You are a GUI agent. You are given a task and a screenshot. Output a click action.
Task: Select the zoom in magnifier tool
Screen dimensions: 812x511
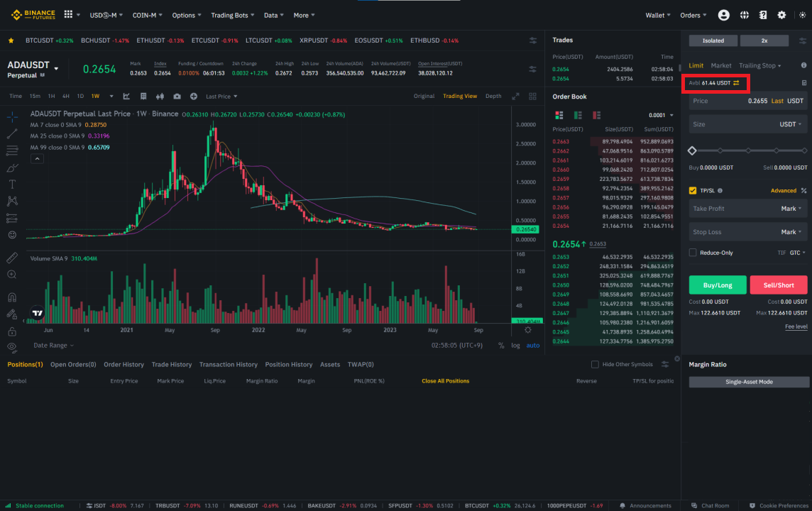pos(12,275)
